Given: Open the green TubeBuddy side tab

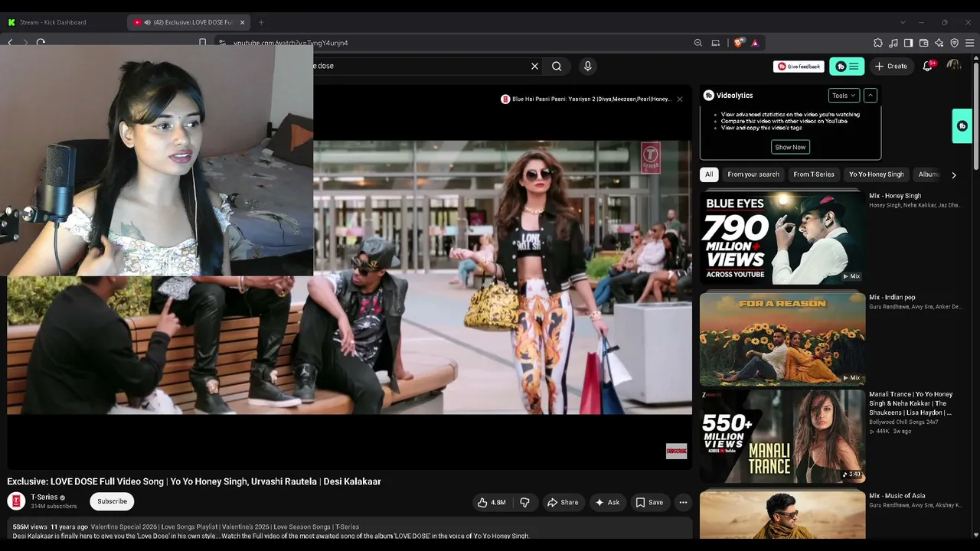Looking at the screenshot, I should (962, 126).
